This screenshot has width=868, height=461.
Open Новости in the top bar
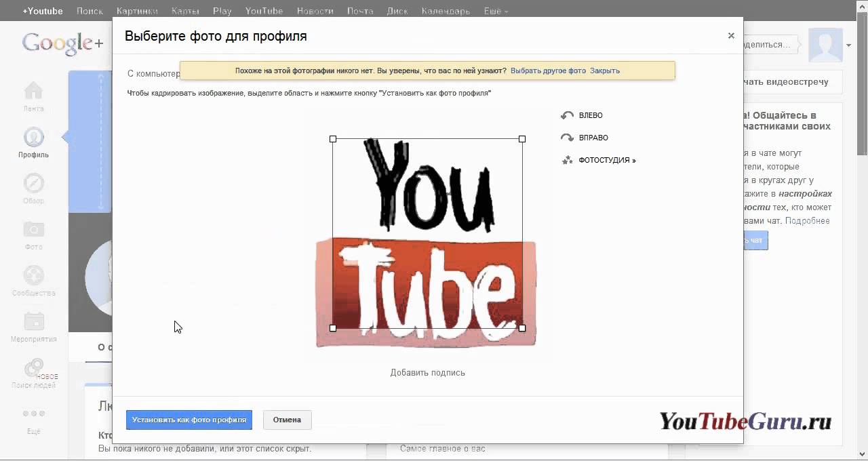click(x=315, y=11)
